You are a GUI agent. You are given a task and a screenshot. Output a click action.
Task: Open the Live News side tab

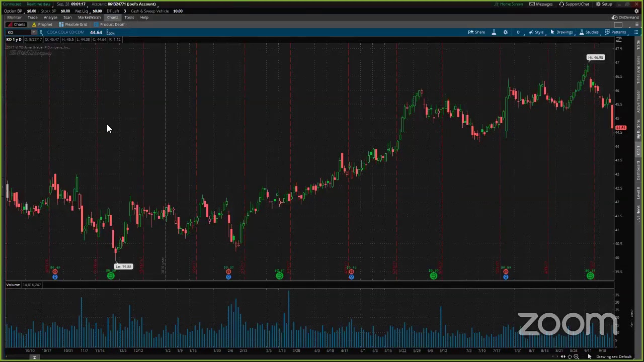pos(638,213)
